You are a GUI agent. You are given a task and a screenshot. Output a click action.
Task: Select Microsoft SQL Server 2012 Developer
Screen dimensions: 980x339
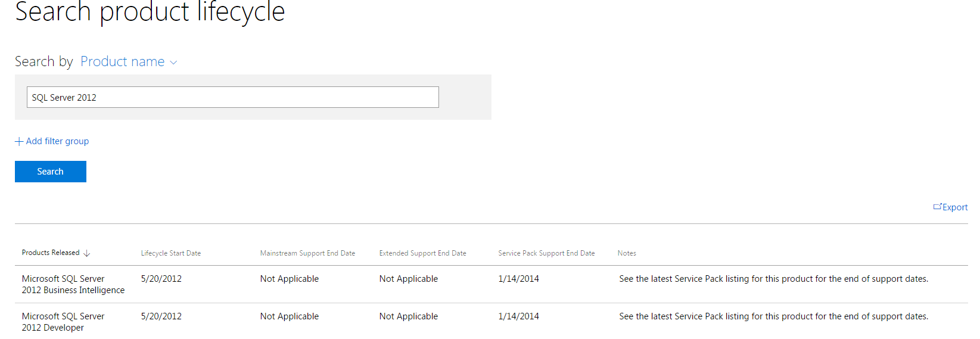tap(63, 322)
